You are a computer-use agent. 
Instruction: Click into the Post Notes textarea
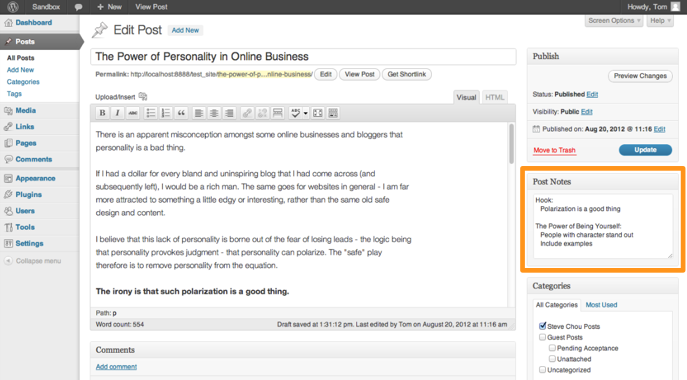pos(603,226)
